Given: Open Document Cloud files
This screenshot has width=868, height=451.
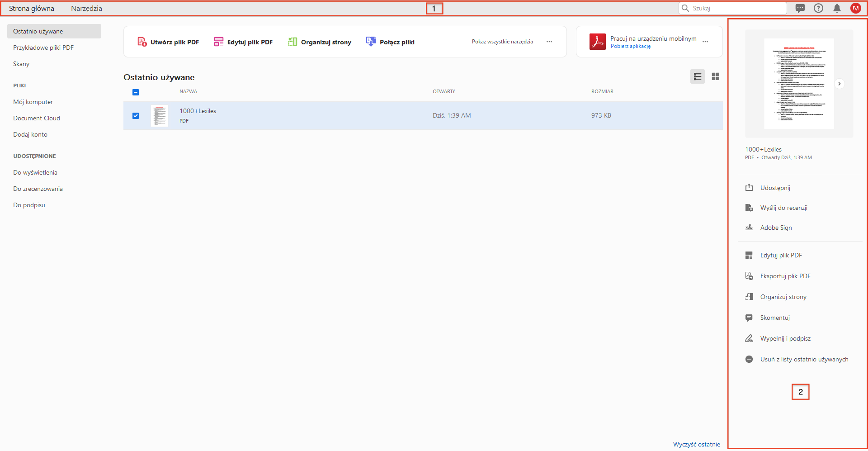Looking at the screenshot, I should tap(37, 118).
